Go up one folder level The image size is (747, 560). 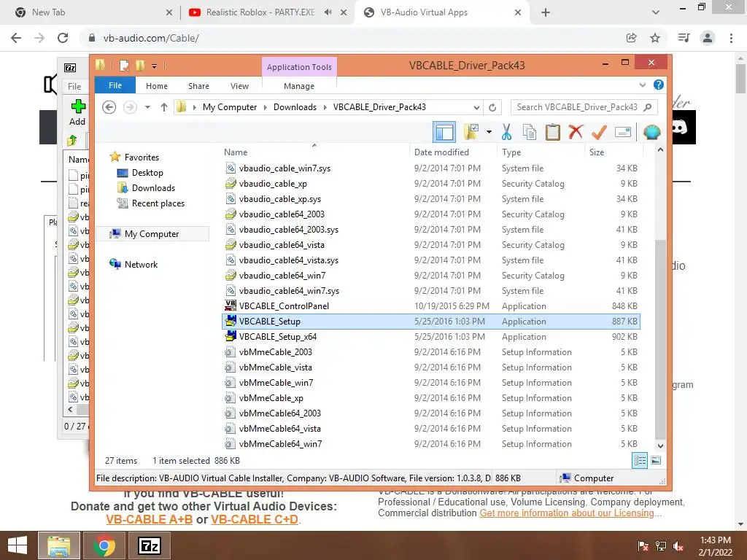coord(164,107)
